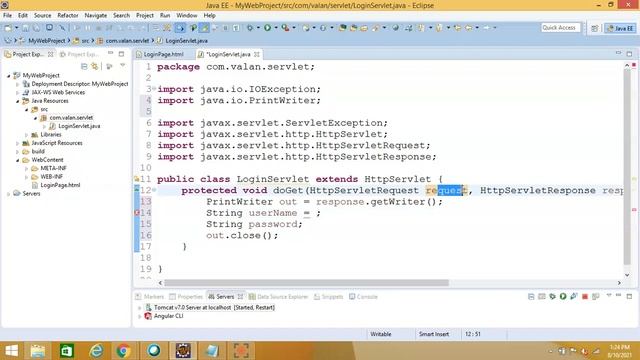The height and width of the screenshot is (360, 640).
Task: Select the Servers project node
Action: (x=31, y=193)
